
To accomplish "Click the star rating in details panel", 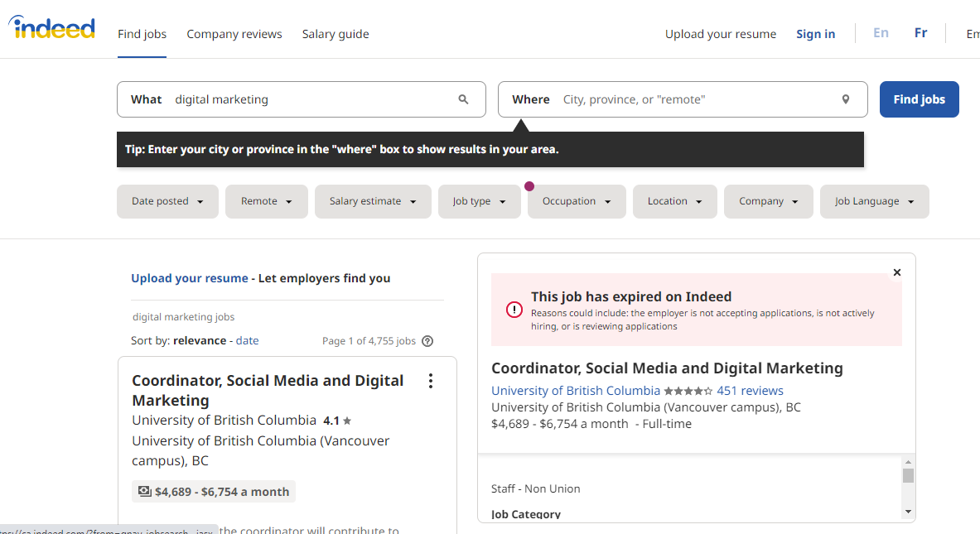I will (688, 391).
